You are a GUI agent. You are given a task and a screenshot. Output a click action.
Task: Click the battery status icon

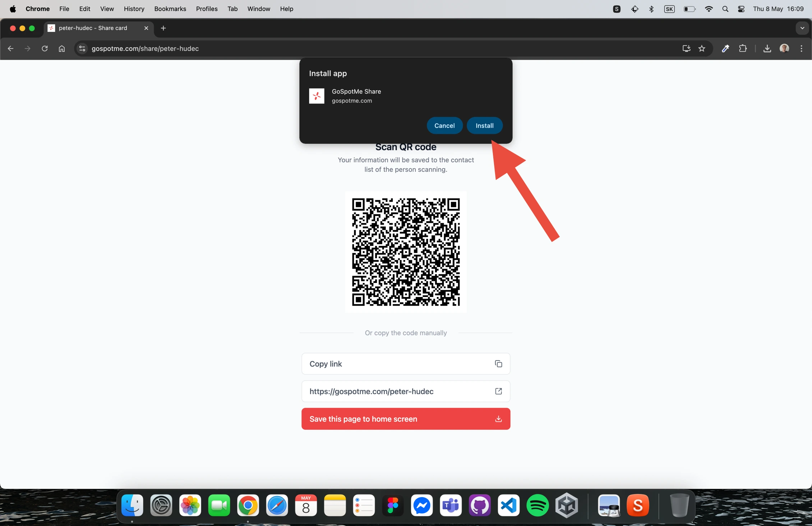(x=689, y=9)
